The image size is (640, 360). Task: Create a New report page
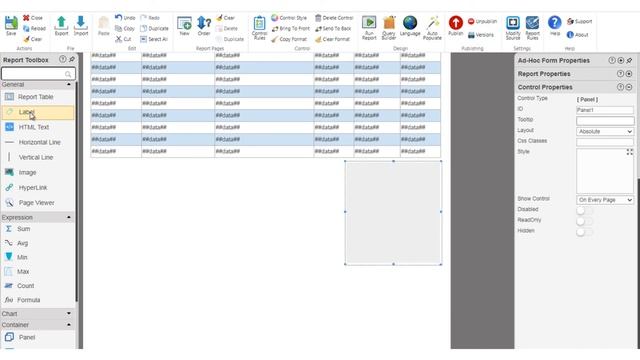click(x=184, y=26)
